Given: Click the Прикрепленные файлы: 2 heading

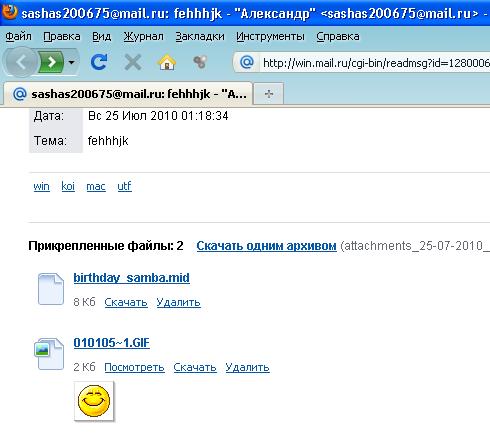Looking at the screenshot, I should click(x=106, y=246).
